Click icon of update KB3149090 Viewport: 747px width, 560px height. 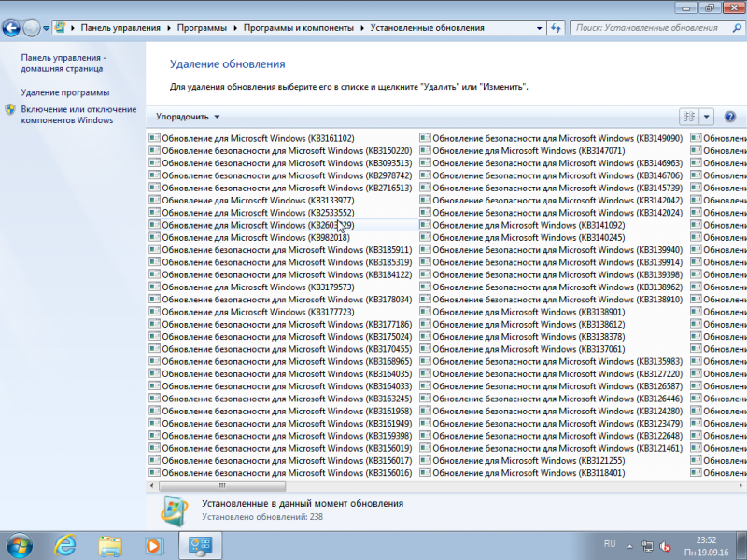425,138
